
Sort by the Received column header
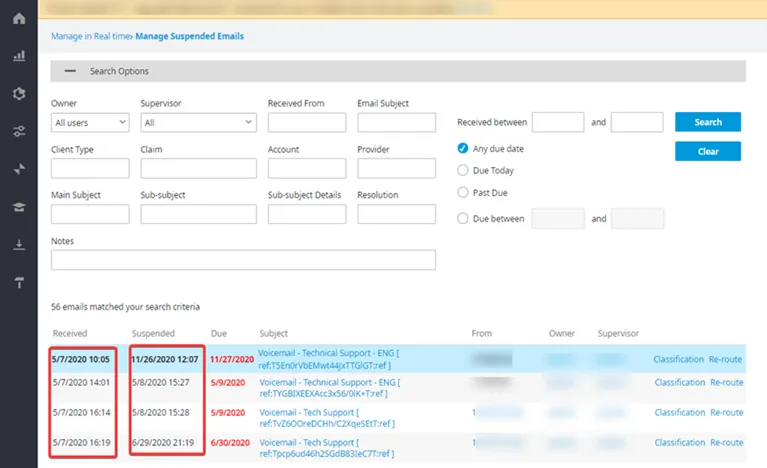[70, 334]
